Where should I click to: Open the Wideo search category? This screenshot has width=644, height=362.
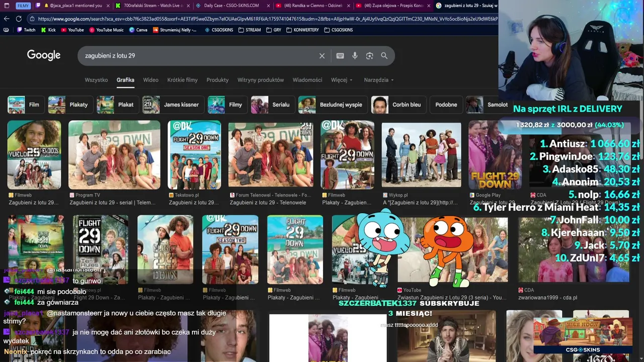(x=150, y=80)
